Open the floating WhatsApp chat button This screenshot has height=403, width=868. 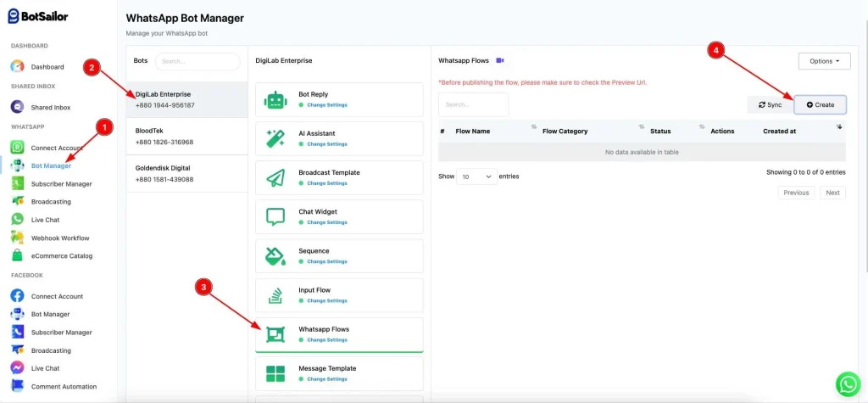click(x=849, y=384)
